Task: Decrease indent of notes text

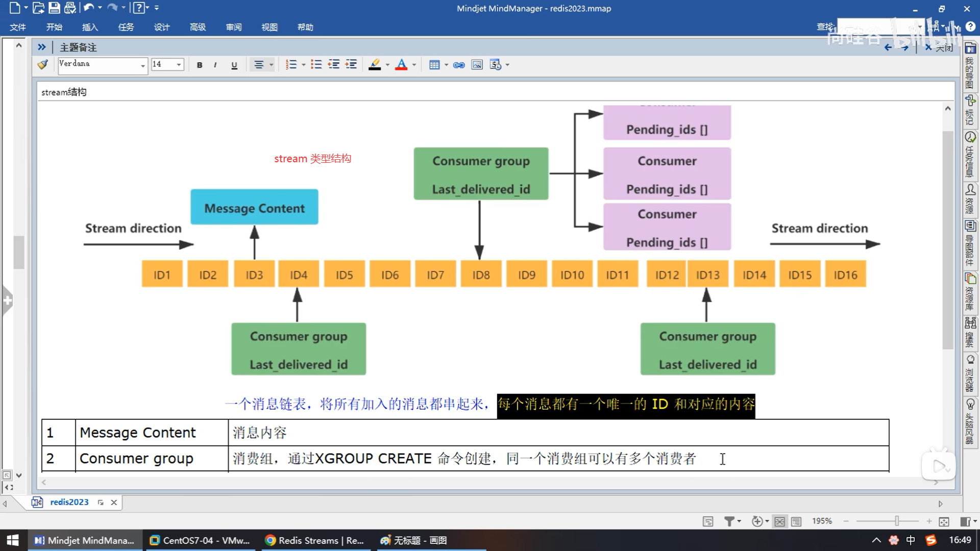Action: point(334,65)
